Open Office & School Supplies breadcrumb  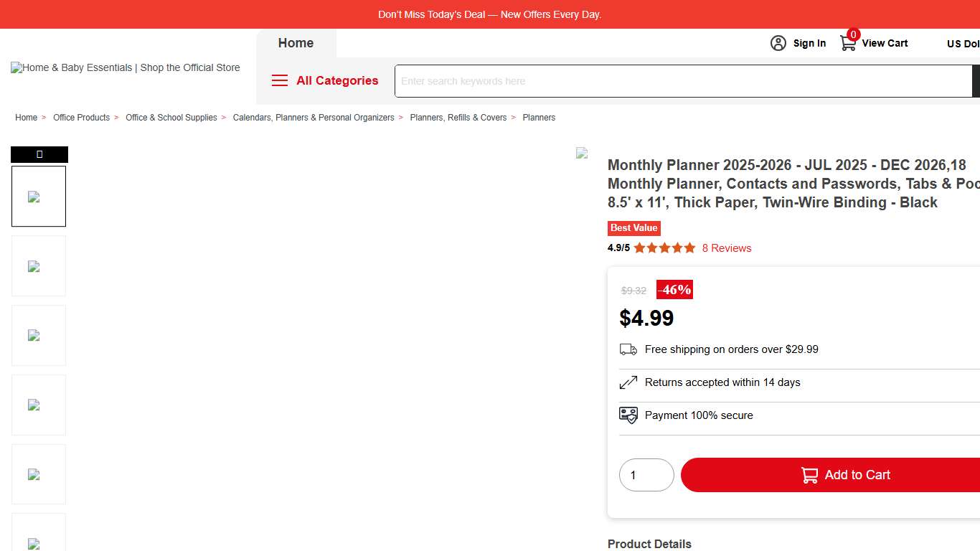pos(171,118)
